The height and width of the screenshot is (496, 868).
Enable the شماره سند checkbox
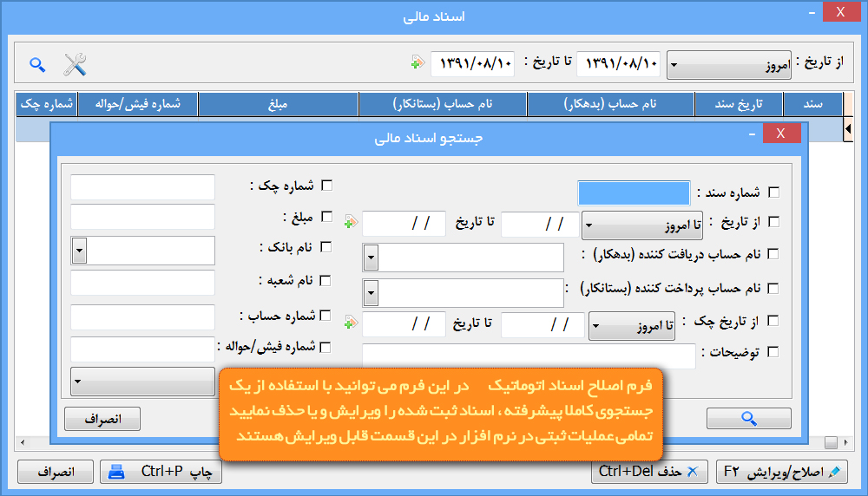tap(774, 193)
